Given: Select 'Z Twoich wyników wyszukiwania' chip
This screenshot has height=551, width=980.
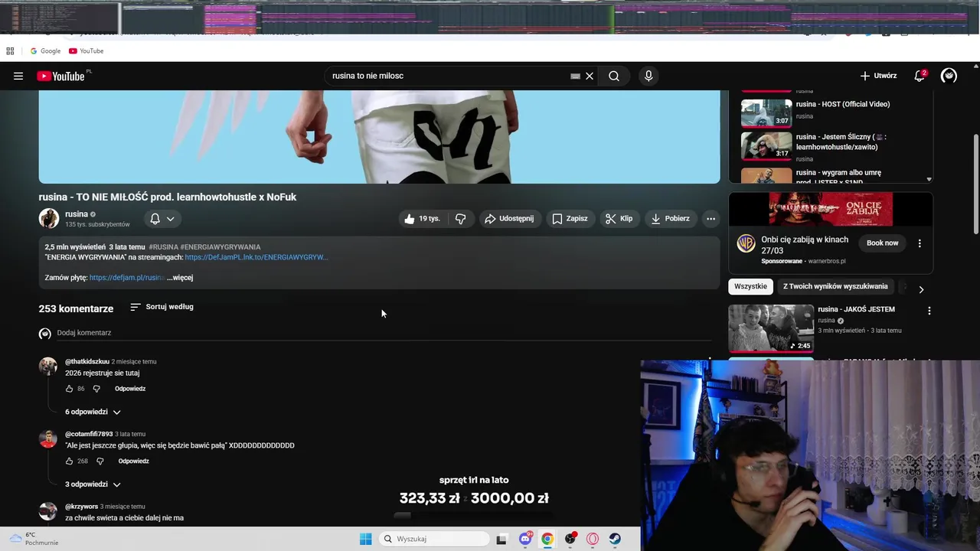Looking at the screenshot, I should [x=835, y=286].
